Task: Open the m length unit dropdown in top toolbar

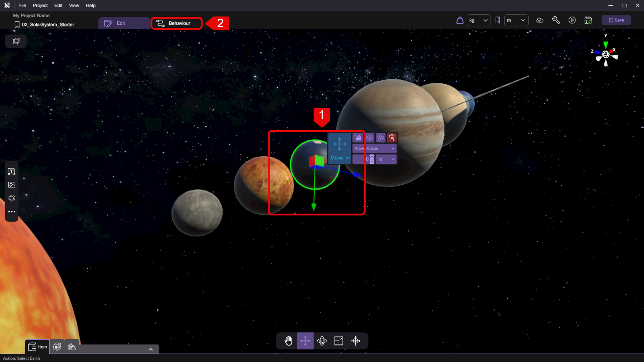Action: click(x=516, y=20)
